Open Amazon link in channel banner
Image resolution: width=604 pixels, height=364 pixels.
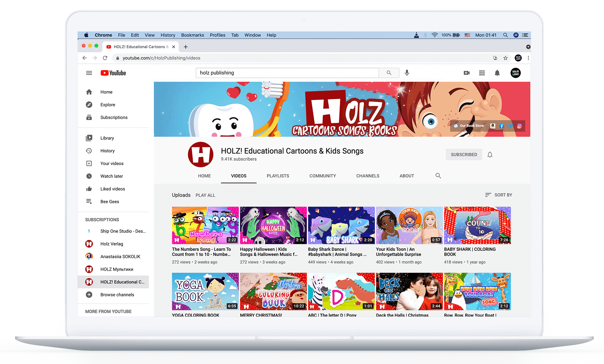click(x=493, y=126)
